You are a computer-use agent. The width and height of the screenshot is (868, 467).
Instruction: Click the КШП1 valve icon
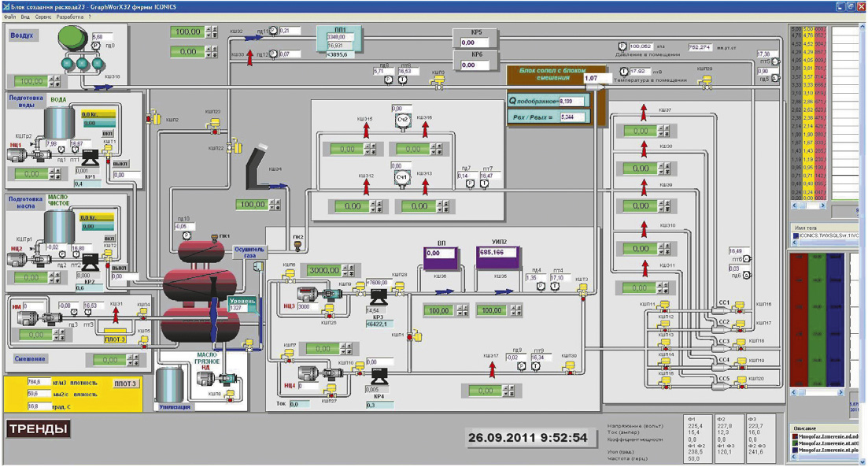(x=415, y=335)
